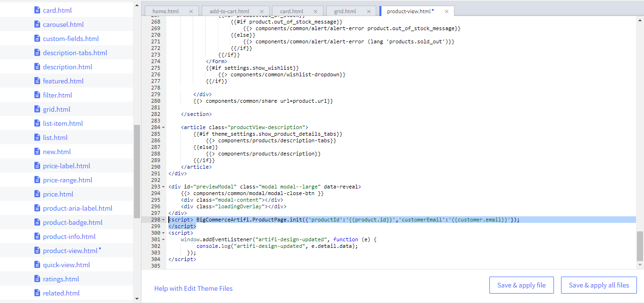Click the file list scroll-down arrow
Viewport: 644px width, 303px height.
point(137,298)
